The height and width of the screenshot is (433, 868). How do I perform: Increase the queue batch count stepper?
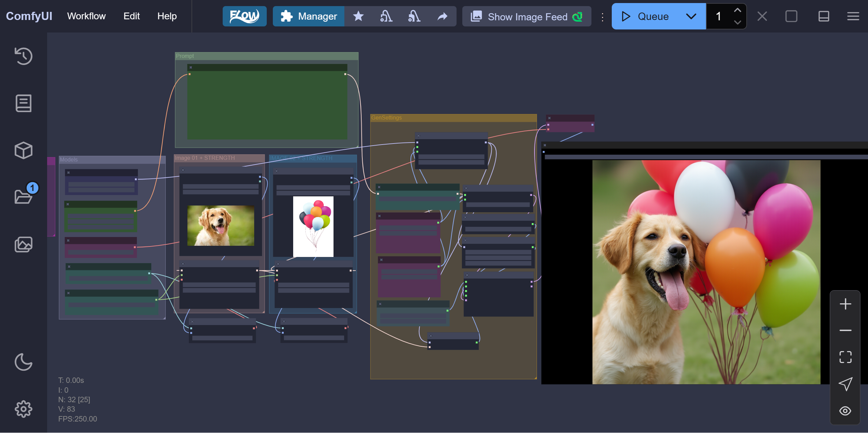[737, 10]
